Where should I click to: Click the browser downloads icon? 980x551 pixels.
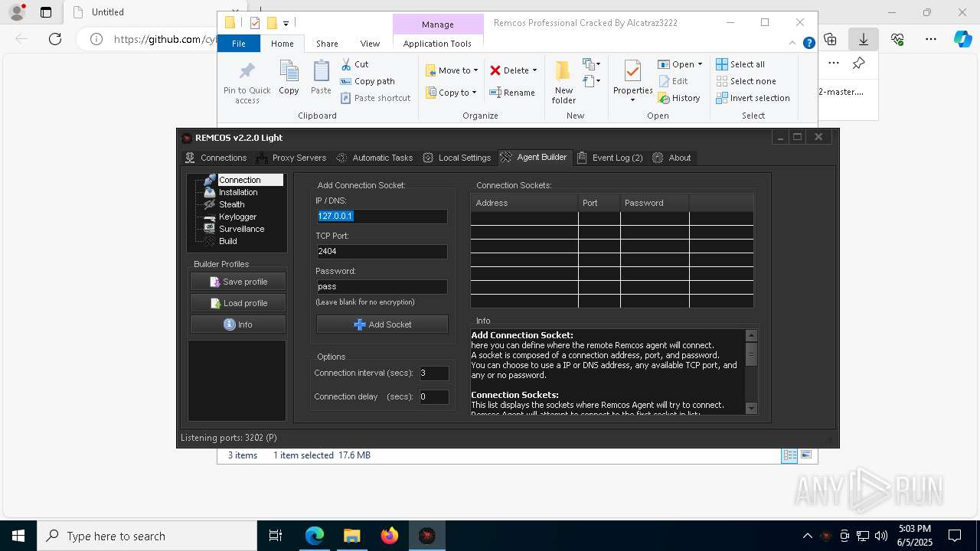pyautogui.click(x=864, y=39)
